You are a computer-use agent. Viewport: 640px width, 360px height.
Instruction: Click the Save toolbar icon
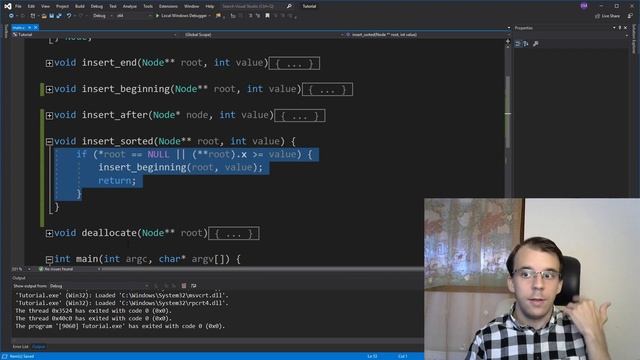coord(51,16)
